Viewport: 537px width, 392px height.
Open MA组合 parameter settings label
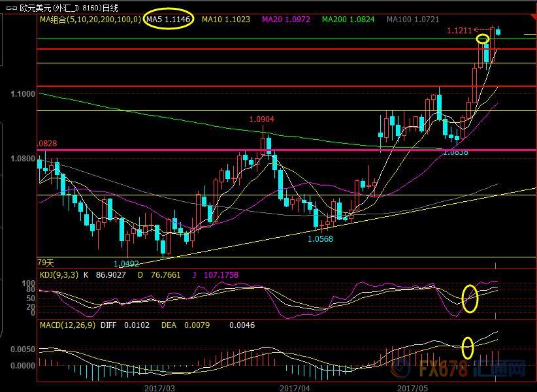click(x=89, y=20)
